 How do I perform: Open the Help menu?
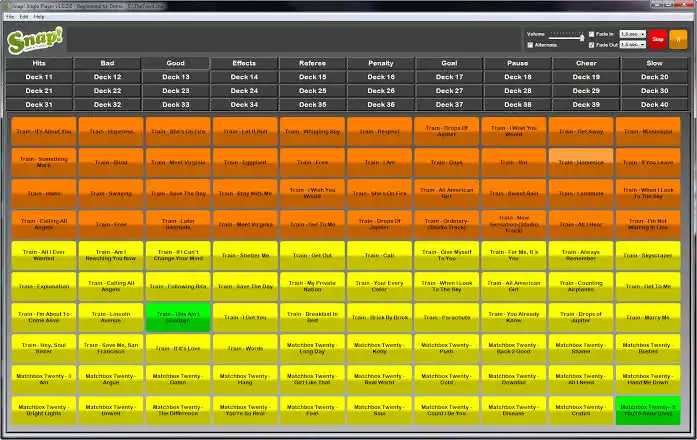(39, 17)
